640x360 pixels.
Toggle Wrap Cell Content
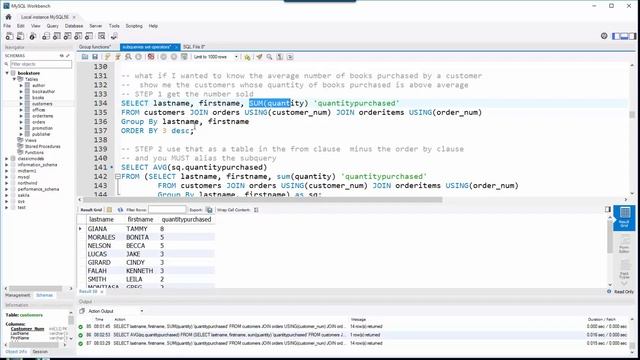coord(256,210)
